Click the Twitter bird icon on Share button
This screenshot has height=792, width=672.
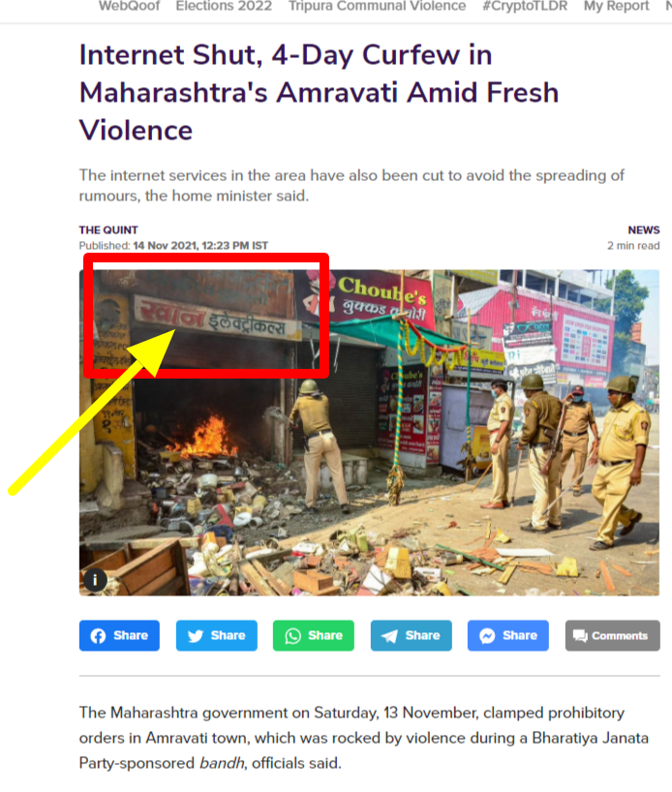click(196, 636)
